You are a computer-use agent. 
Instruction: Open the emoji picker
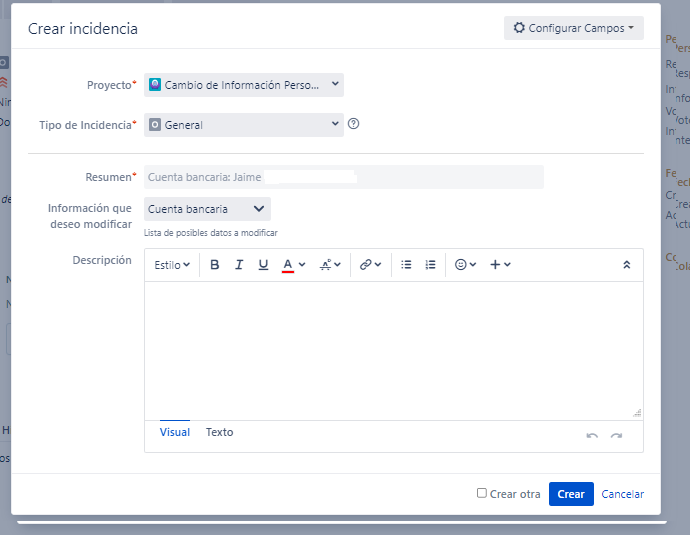pos(465,264)
